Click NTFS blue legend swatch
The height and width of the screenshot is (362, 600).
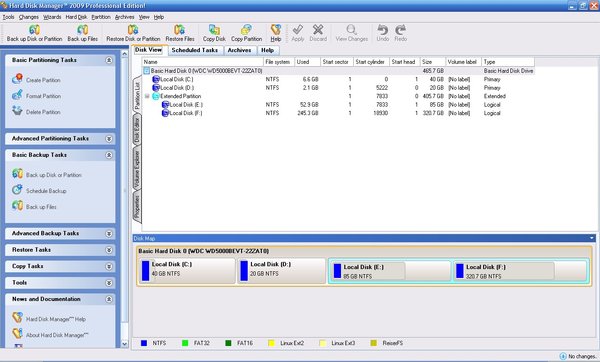(x=144, y=343)
